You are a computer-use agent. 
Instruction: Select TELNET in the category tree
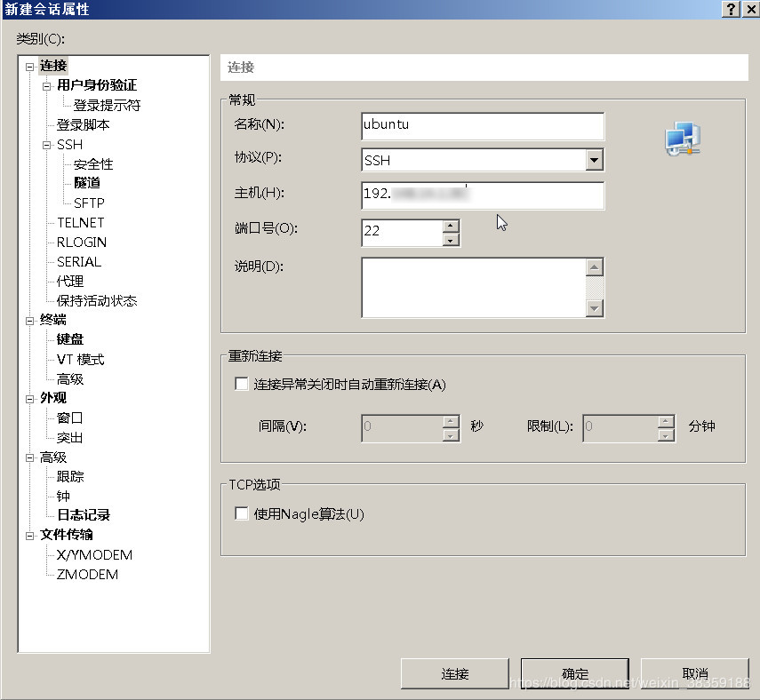click(x=81, y=222)
